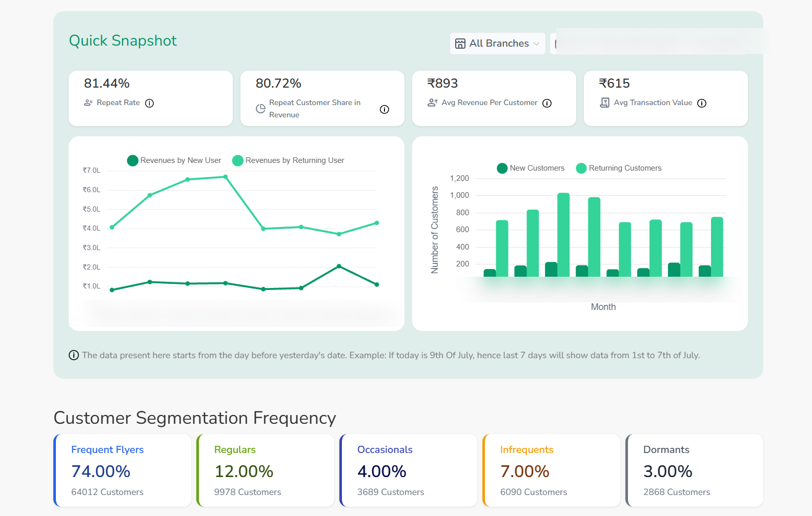Click Avg Transaction Value info icon
The image size is (812, 516).
point(702,103)
